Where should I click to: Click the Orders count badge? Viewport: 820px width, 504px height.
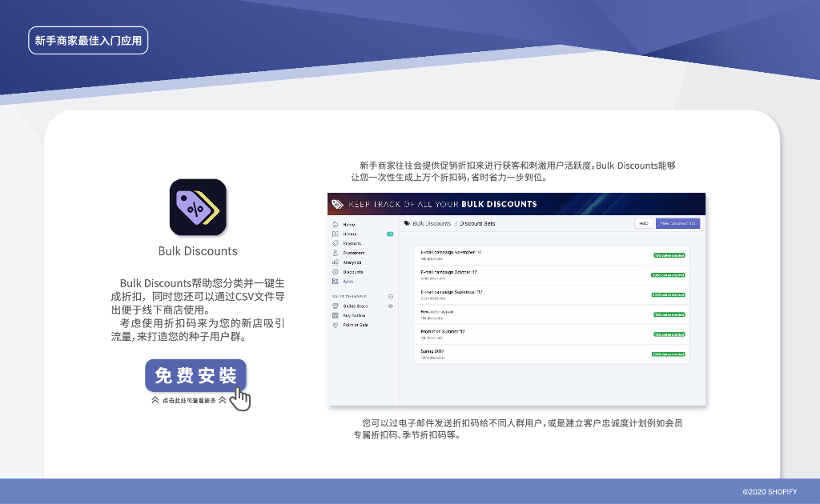[390, 234]
